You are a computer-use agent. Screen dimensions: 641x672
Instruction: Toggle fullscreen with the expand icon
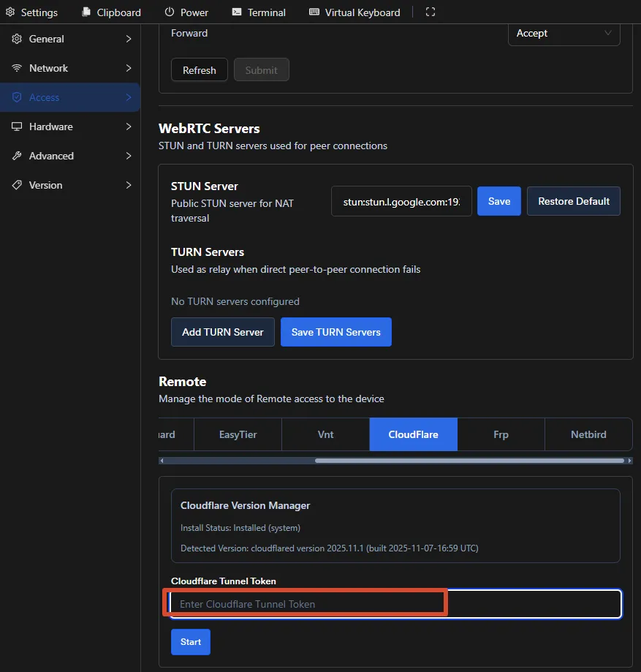[x=431, y=12]
